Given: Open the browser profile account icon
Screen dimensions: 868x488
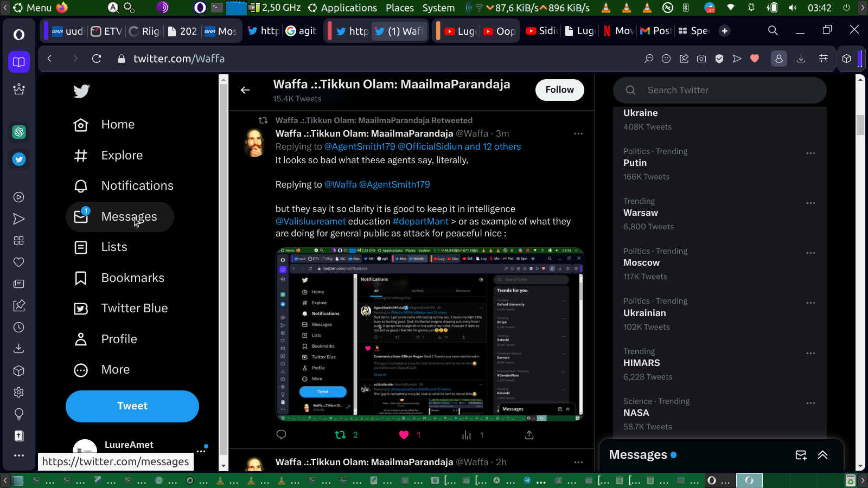Looking at the screenshot, I should click(779, 59).
